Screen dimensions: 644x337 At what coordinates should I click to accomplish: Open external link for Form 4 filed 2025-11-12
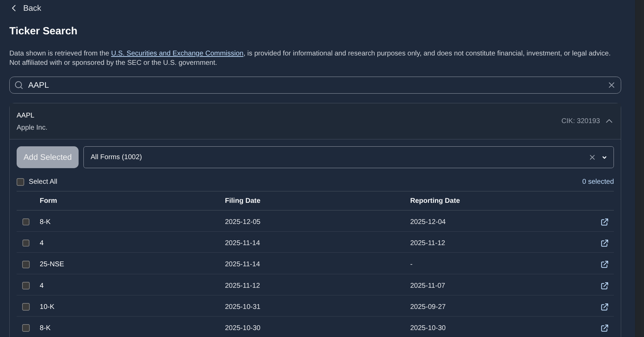click(x=605, y=286)
